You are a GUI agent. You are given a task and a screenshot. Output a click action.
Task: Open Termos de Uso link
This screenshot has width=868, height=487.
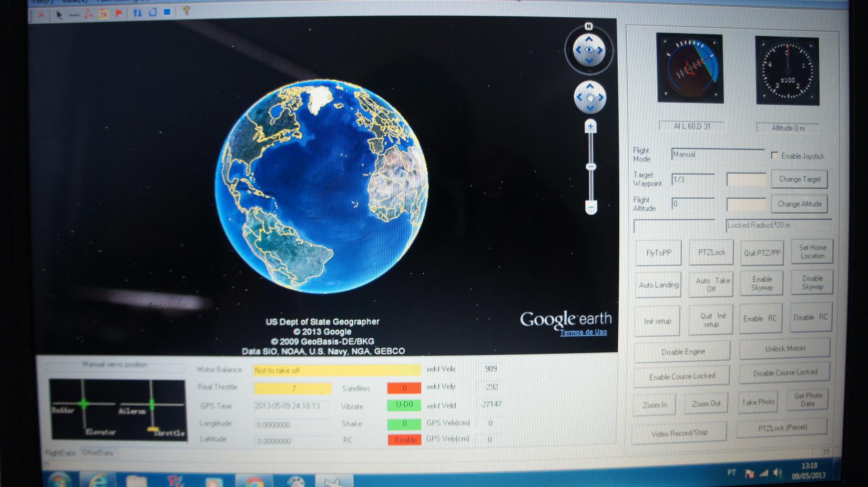(583, 332)
